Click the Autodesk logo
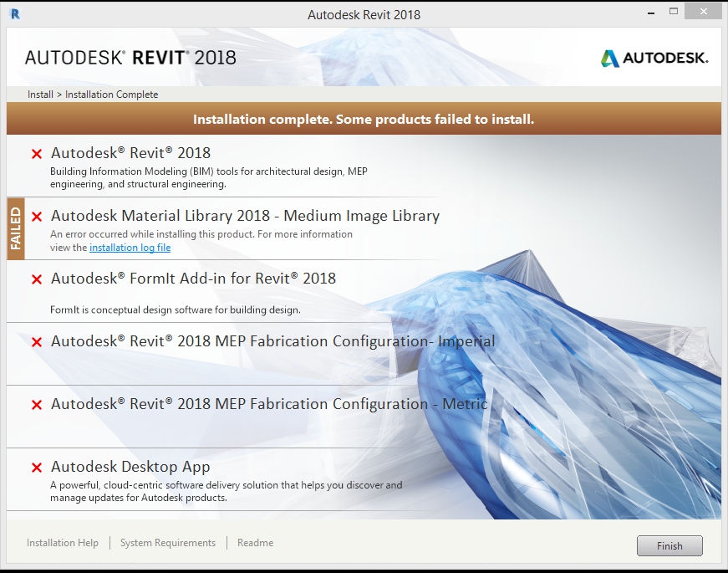 (654, 58)
